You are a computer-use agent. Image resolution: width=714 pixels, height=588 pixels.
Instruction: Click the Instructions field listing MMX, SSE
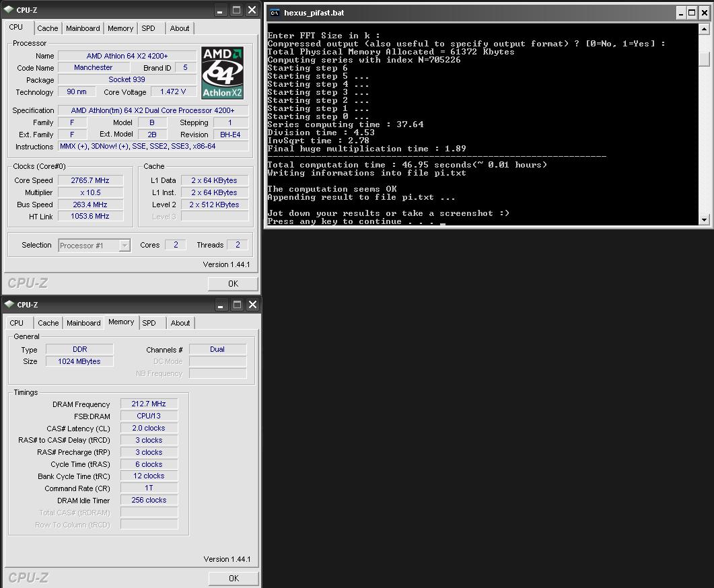[153, 146]
